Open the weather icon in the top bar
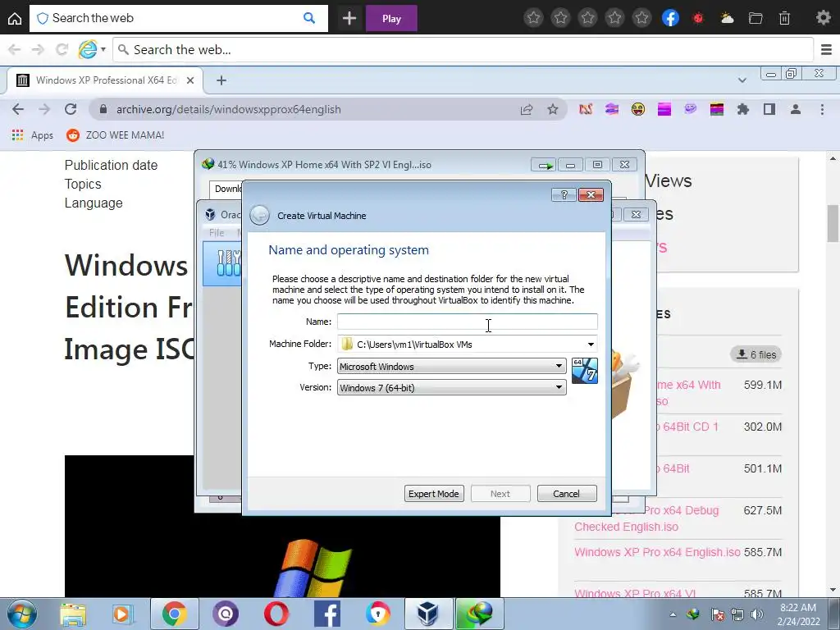The height and width of the screenshot is (630, 840). (x=727, y=18)
